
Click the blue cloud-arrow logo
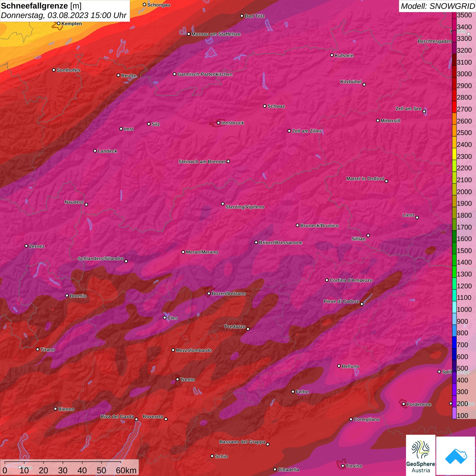tap(456, 456)
